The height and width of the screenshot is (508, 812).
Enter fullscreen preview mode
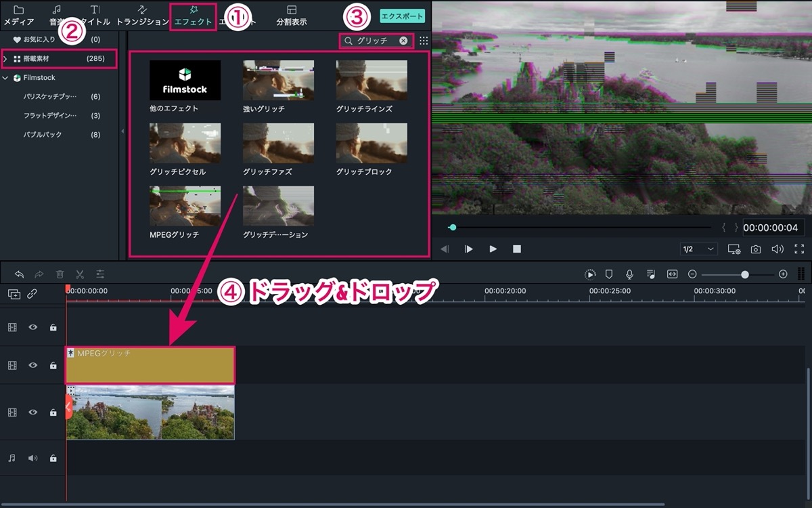(x=799, y=249)
